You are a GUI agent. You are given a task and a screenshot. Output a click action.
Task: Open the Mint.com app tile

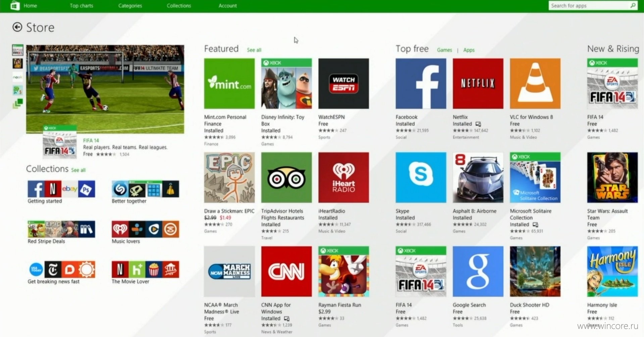point(229,83)
